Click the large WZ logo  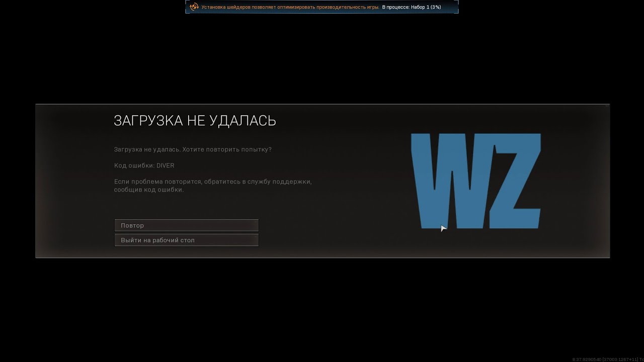pos(476,181)
